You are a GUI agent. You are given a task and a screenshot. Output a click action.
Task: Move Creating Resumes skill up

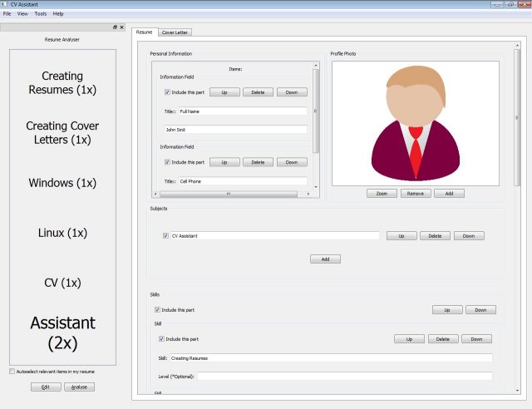tap(409, 338)
